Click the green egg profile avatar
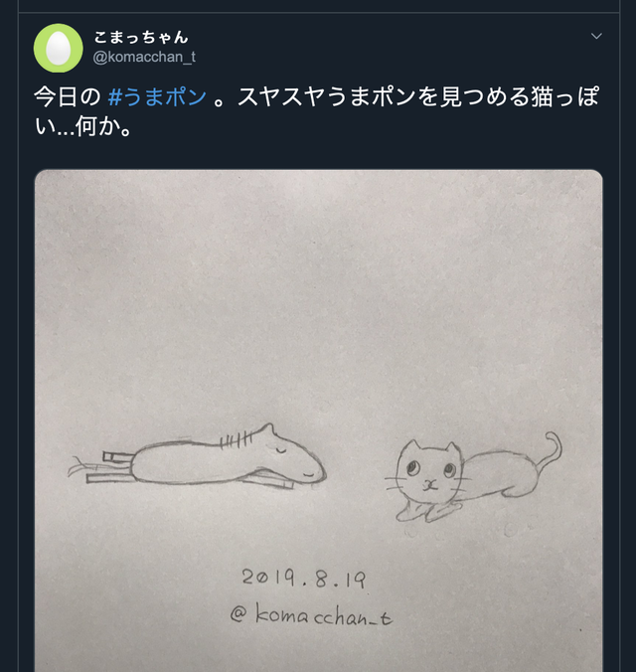The width and height of the screenshot is (636, 672). click(x=59, y=48)
